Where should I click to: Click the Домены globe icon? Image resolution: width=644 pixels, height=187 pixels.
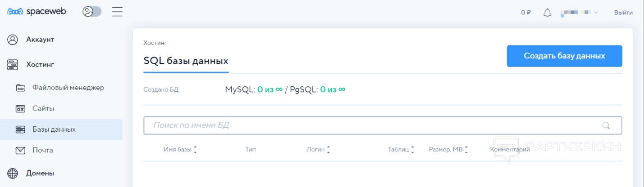click(13, 173)
